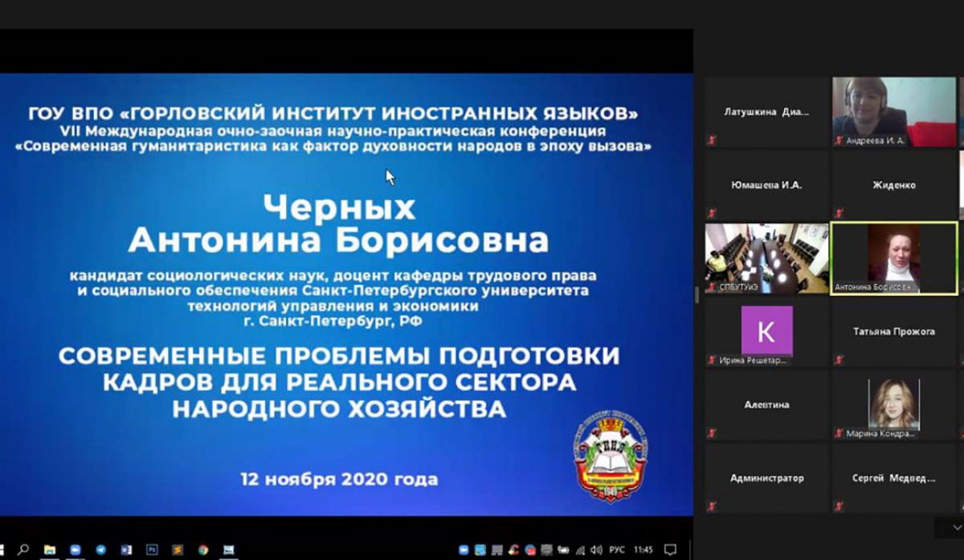Click muted mic icon on Татьяна Прожога tile
This screenshot has width=964, height=560.
point(839,360)
